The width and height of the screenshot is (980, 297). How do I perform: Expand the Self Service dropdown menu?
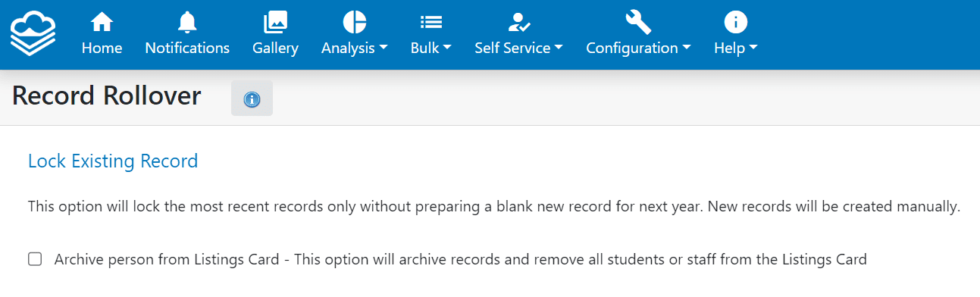pyautogui.click(x=519, y=48)
